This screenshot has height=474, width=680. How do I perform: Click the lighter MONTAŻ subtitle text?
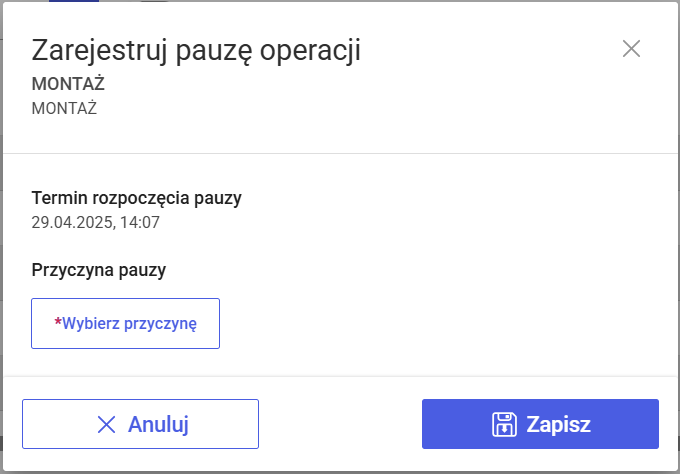[64, 108]
